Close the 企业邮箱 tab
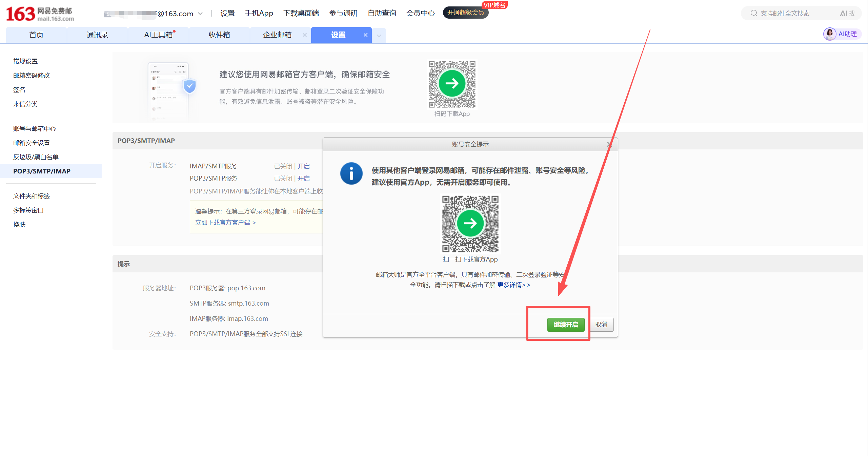 (304, 35)
